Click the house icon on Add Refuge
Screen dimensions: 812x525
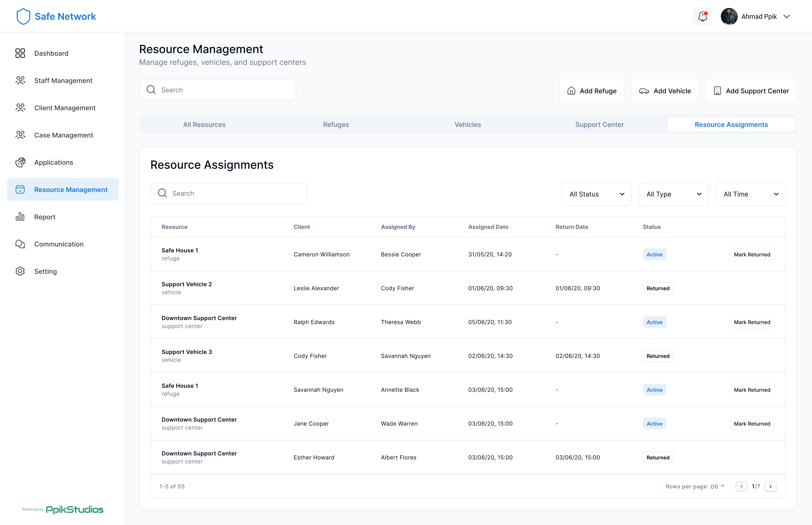point(571,91)
